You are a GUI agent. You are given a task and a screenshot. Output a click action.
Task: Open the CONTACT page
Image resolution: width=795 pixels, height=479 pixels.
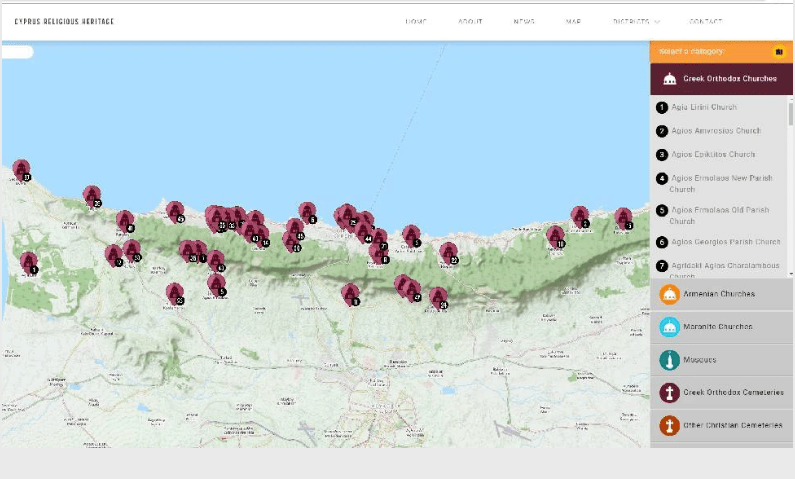[706, 22]
